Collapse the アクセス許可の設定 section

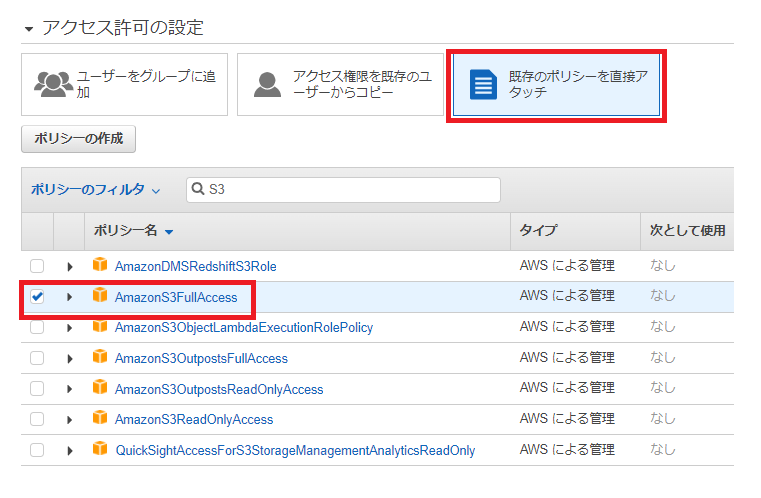coord(28,27)
